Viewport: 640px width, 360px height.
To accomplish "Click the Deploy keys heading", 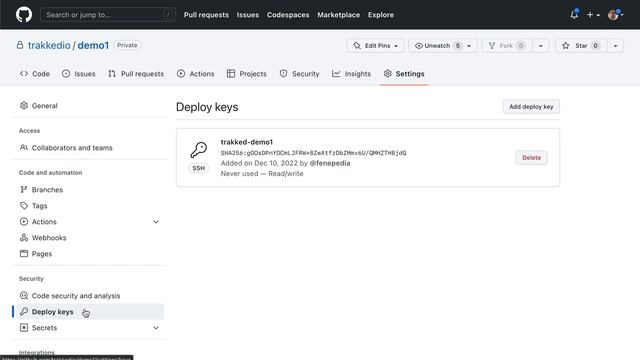I will pyautogui.click(x=207, y=107).
